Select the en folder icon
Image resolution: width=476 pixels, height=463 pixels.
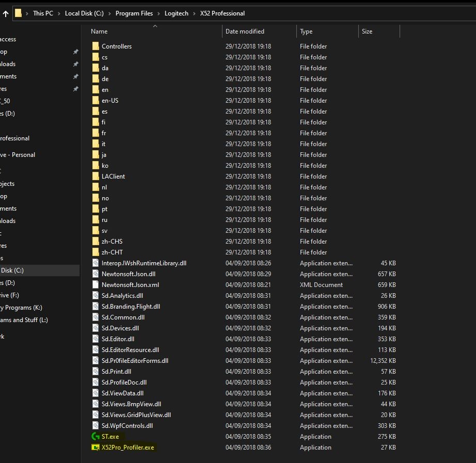coord(96,90)
